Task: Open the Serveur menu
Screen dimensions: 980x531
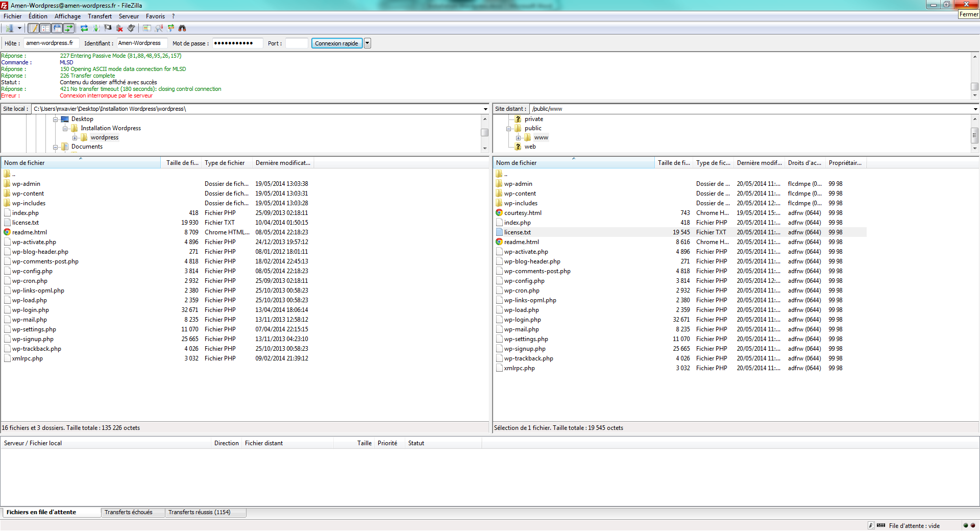Action: pyautogui.click(x=129, y=16)
